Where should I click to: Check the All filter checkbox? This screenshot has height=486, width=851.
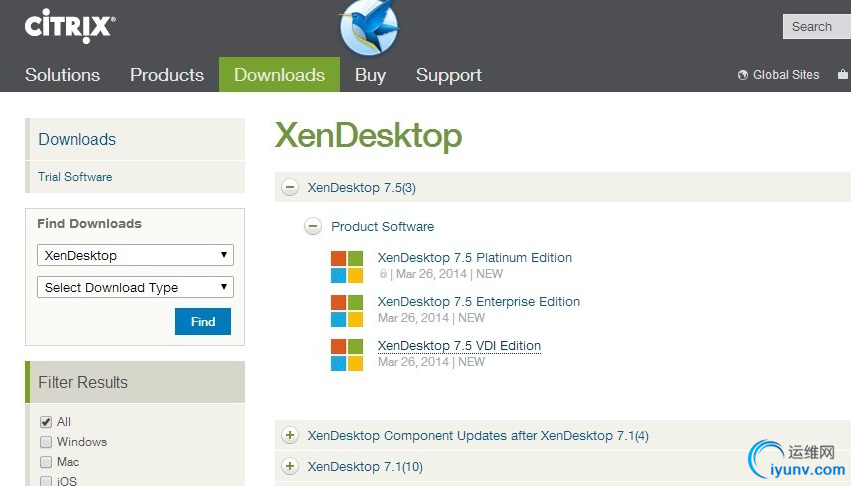(46, 422)
